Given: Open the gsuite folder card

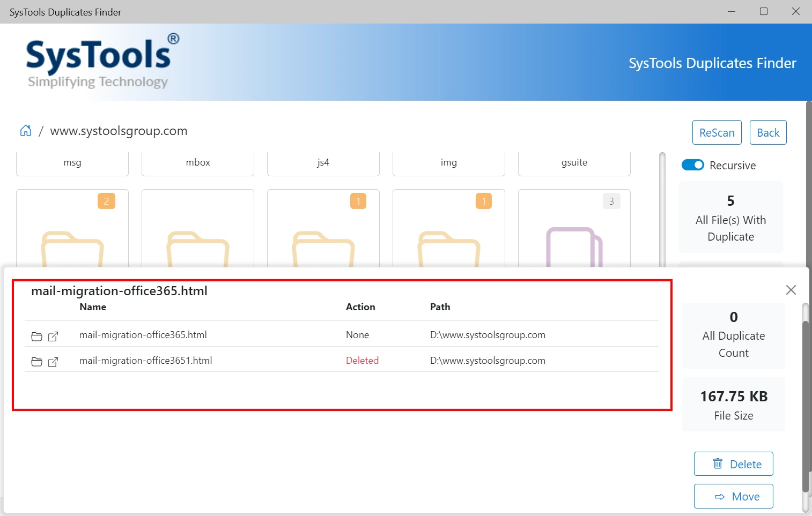Looking at the screenshot, I should (x=574, y=163).
